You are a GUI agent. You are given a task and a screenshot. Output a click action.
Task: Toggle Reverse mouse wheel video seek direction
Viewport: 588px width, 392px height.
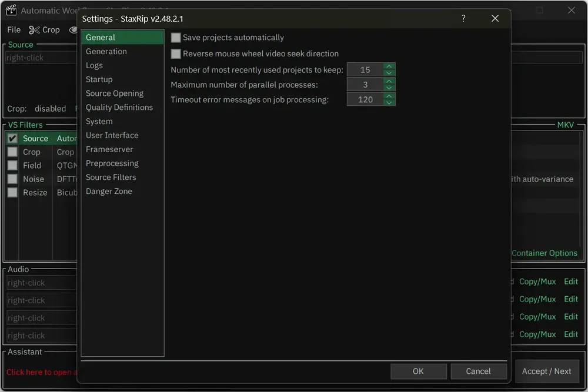(175, 53)
